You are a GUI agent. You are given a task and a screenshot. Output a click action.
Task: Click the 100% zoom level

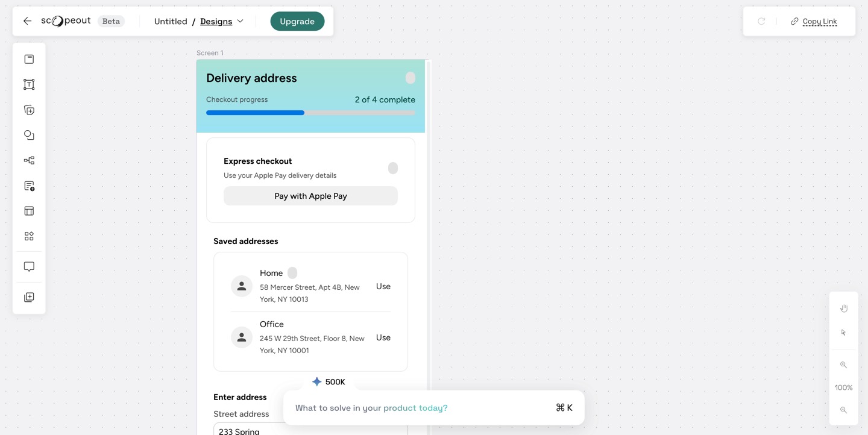tap(844, 387)
